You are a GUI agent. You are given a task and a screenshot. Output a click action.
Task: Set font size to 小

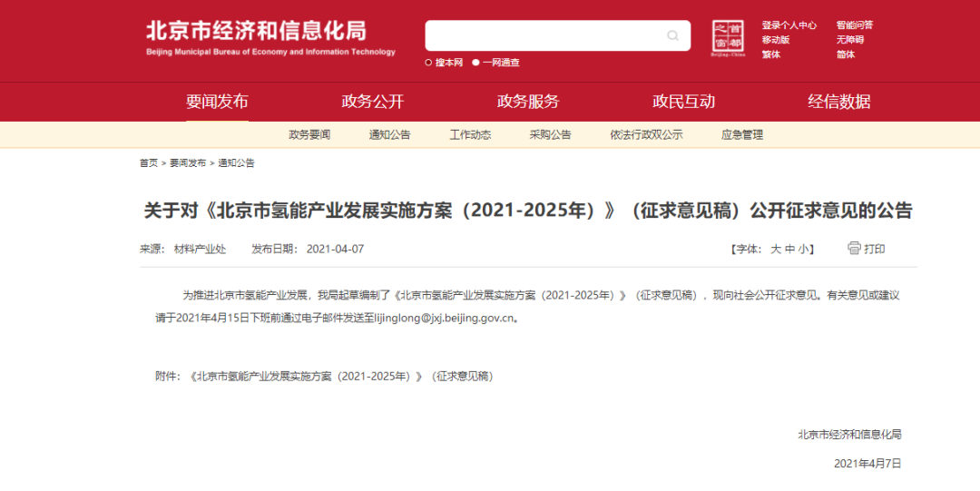803,249
